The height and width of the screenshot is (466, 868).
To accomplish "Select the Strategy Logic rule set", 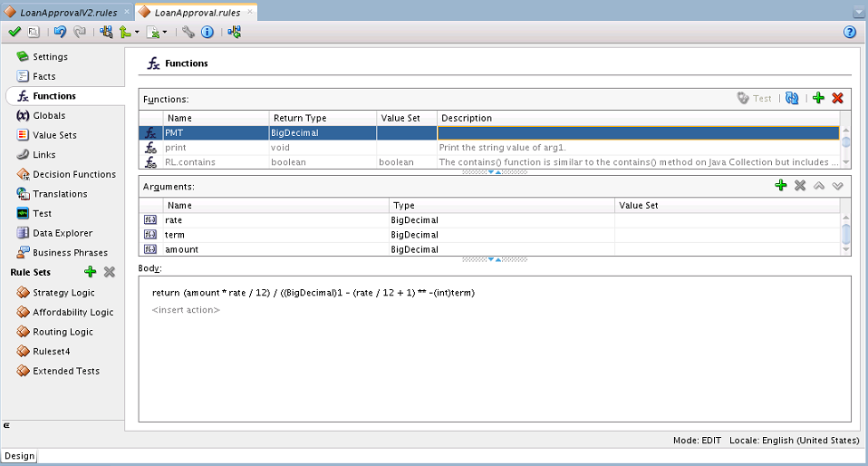I will pyautogui.click(x=63, y=293).
